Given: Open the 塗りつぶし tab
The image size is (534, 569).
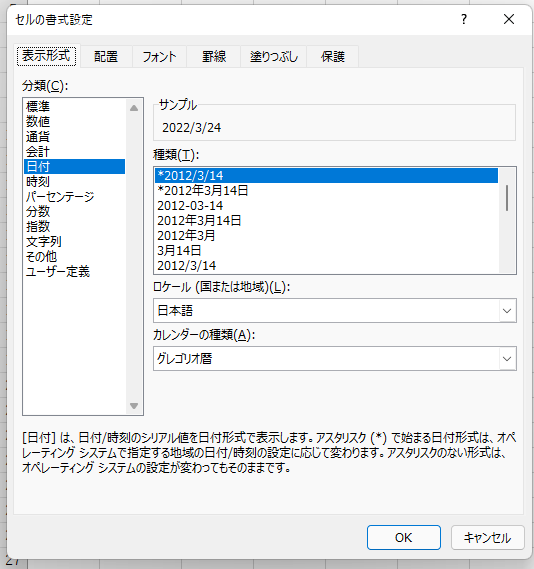Looking at the screenshot, I should [274, 57].
